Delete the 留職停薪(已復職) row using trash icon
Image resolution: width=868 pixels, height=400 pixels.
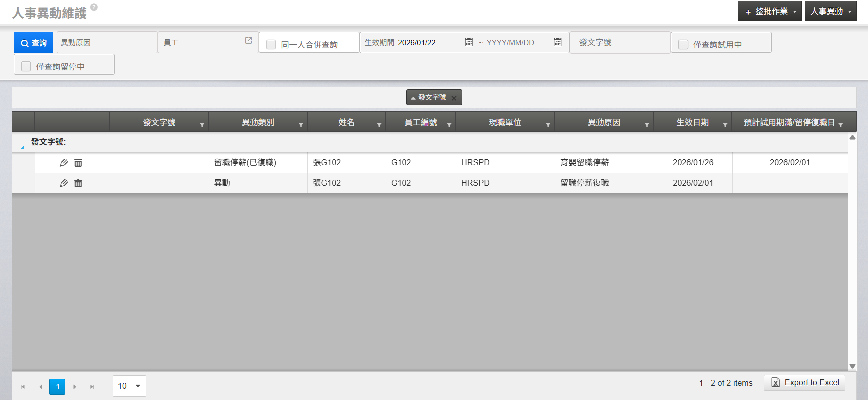[x=78, y=163]
